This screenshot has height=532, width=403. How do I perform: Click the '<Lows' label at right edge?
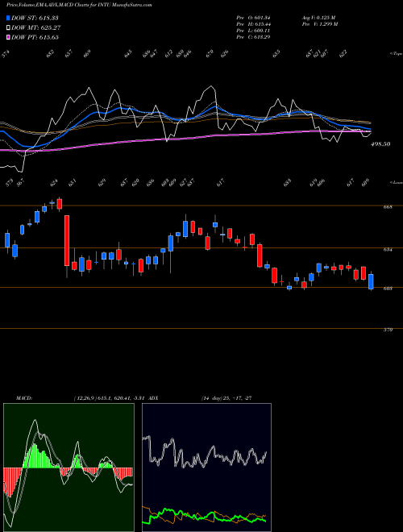[396, 183]
